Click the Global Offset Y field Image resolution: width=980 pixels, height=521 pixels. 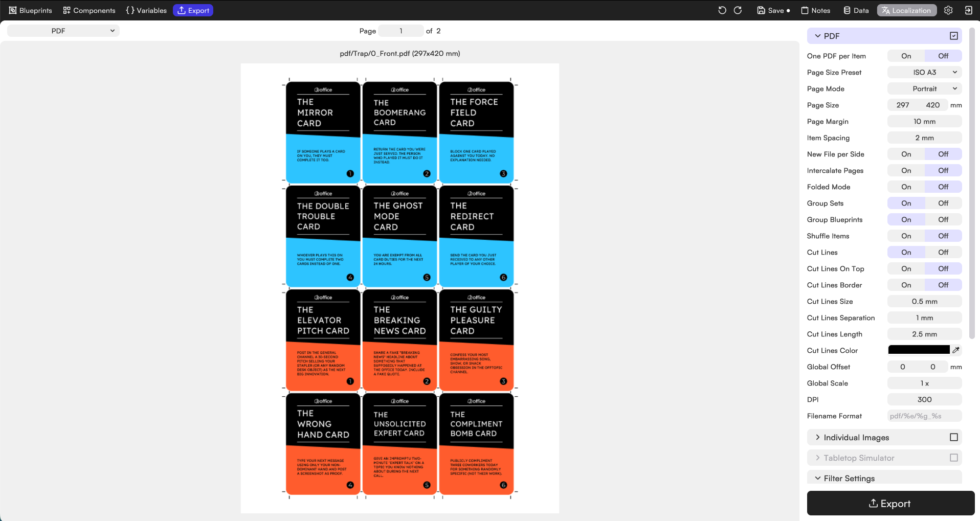pyautogui.click(x=933, y=367)
